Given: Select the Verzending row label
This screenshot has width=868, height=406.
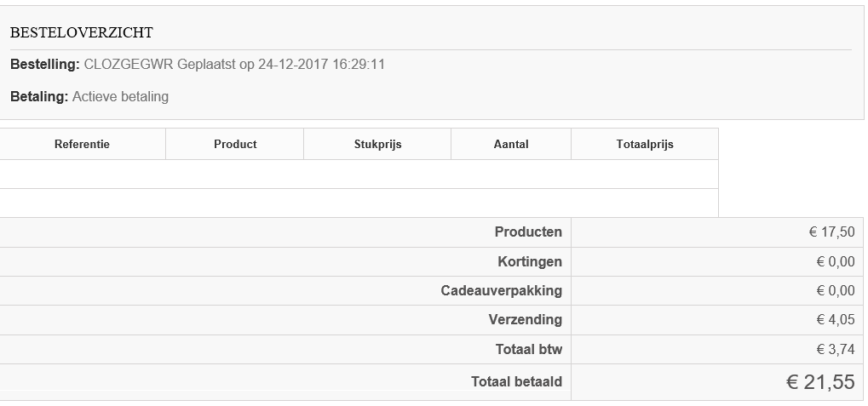Looking at the screenshot, I should click(526, 319).
